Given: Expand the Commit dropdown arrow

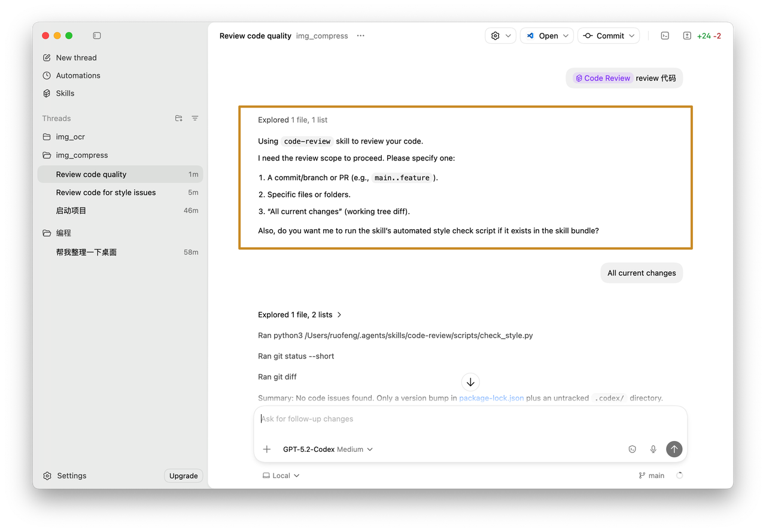Looking at the screenshot, I should point(633,36).
